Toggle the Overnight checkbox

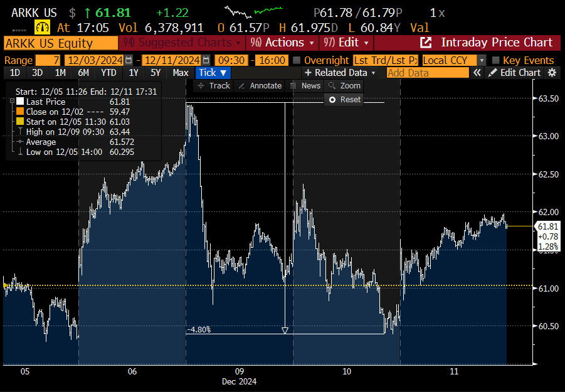297,60
